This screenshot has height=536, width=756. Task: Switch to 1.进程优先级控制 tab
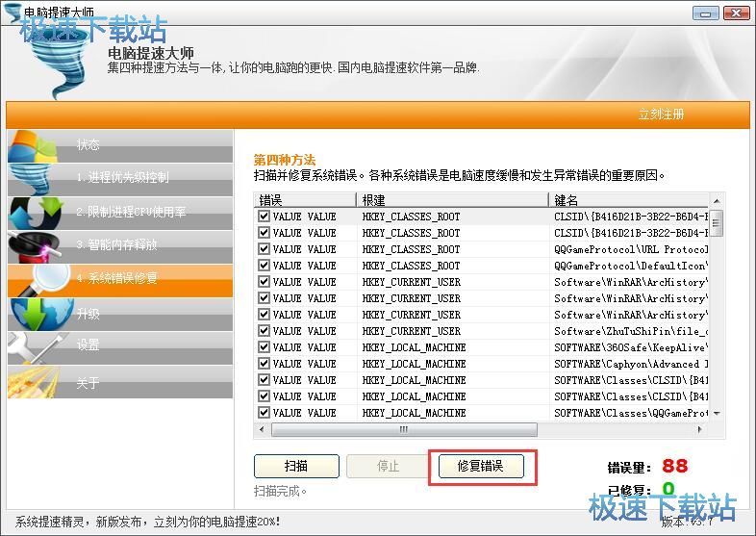coord(119,180)
